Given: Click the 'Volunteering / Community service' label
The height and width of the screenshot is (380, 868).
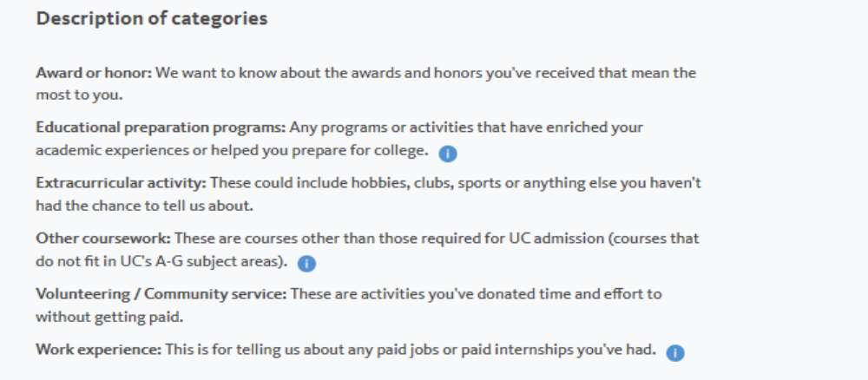Looking at the screenshot, I should [161, 294].
